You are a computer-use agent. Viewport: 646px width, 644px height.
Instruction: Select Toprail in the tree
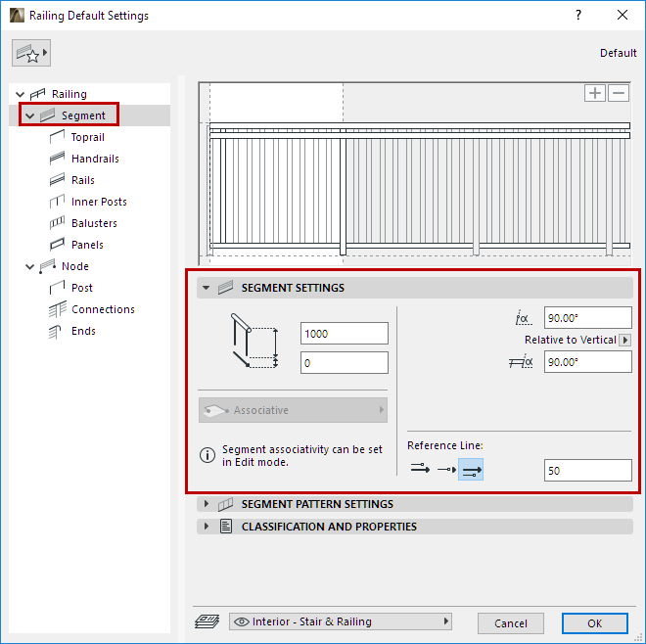[x=88, y=137]
